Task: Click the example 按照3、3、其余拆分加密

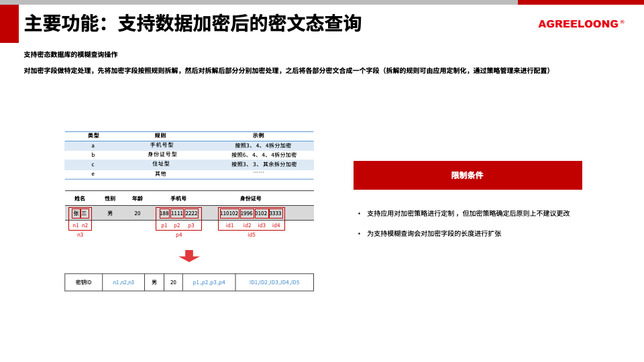Action: pos(264,164)
